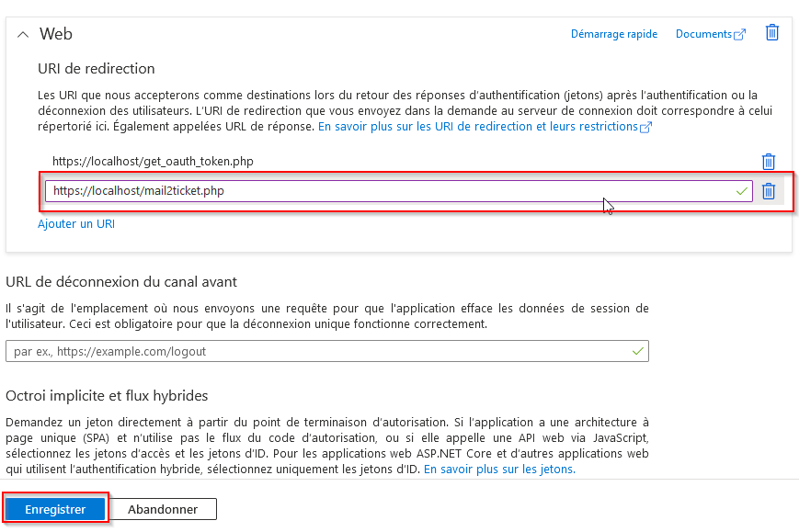Focus the logout URL input field
The height and width of the screenshot is (532, 799).
[x=327, y=351]
